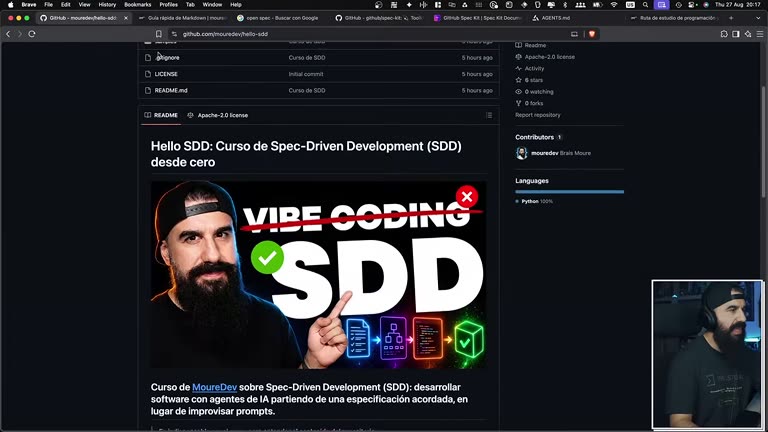Open the Profiles menu
768x432 pixels.
[x=168, y=4]
